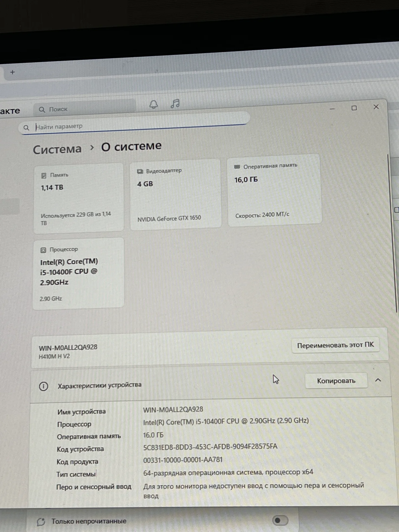Minimize the Settings window
Screen dimensions: 399x532
coord(332,109)
